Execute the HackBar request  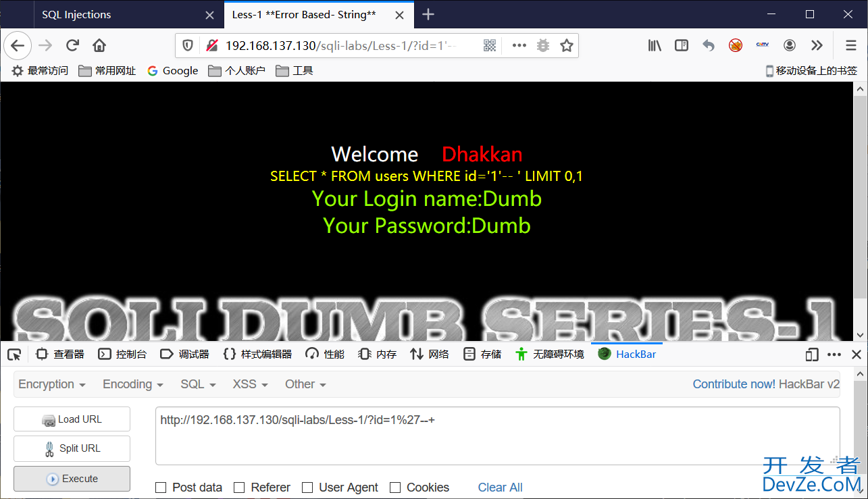(72, 479)
